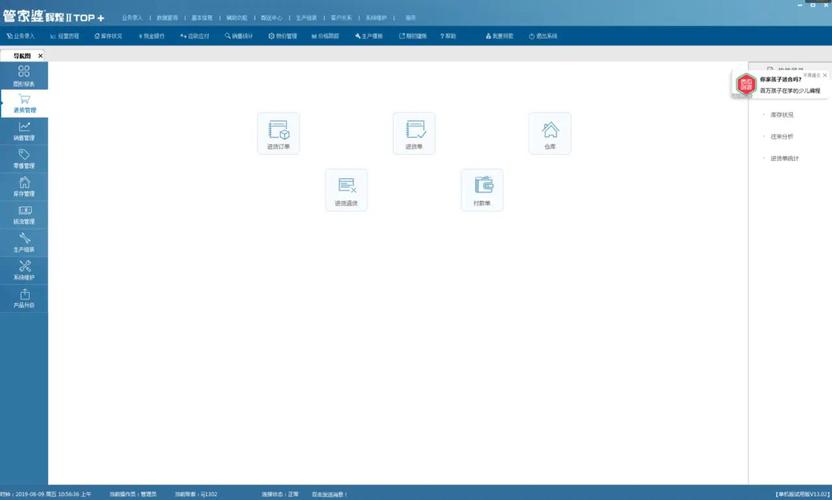Select 系统维护 crossed-tools icon in sidebar
This screenshot has width=832, height=500.
tap(24, 271)
